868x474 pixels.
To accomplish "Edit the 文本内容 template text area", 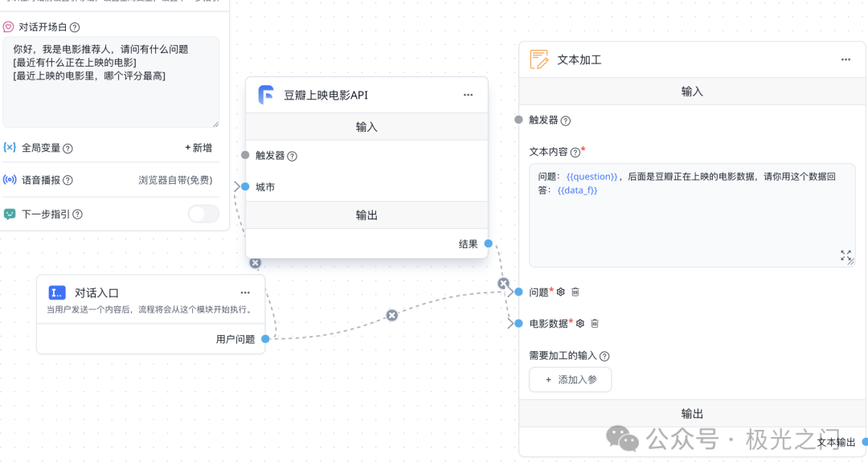I will click(692, 215).
